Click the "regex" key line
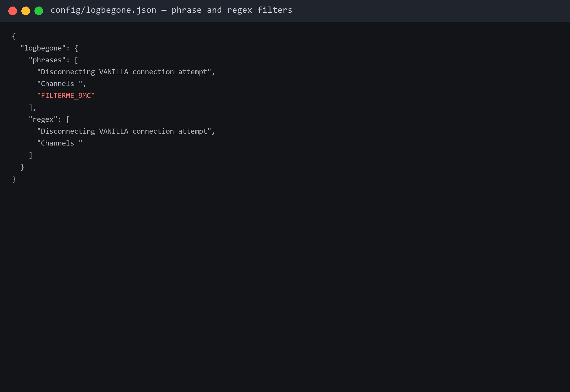The height and width of the screenshot is (392, 570). tap(49, 119)
